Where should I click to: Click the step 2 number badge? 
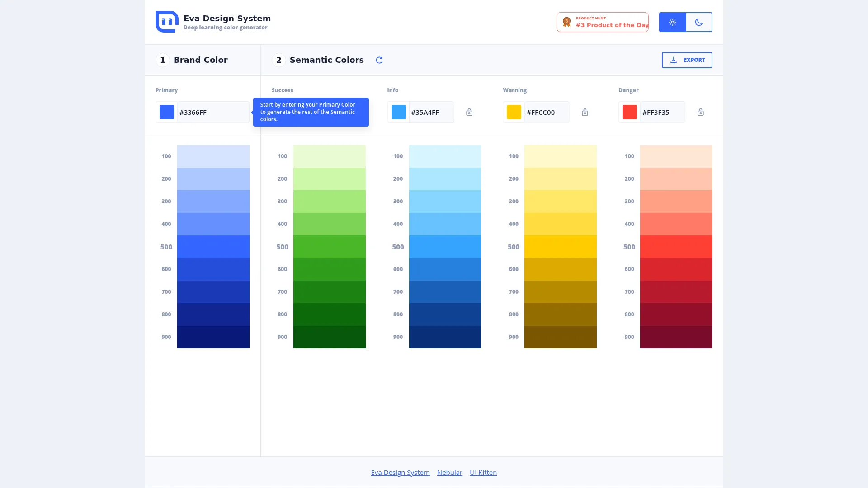click(x=278, y=60)
